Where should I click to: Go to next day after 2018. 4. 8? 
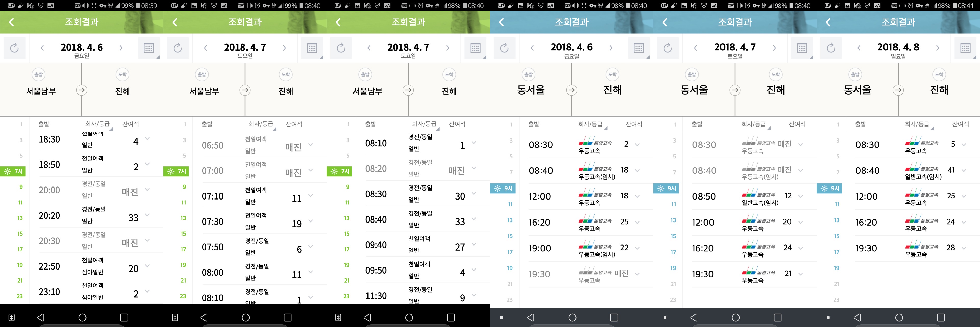[x=937, y=48]
